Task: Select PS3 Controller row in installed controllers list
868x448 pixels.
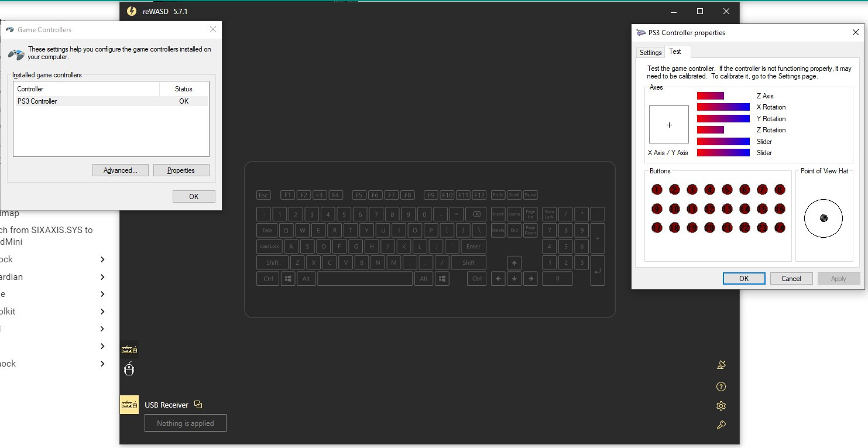Action: [111, 101]
